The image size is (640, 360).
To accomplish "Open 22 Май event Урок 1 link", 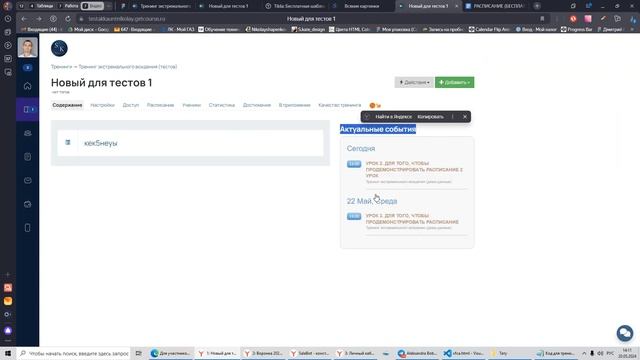I will (412, 219).
